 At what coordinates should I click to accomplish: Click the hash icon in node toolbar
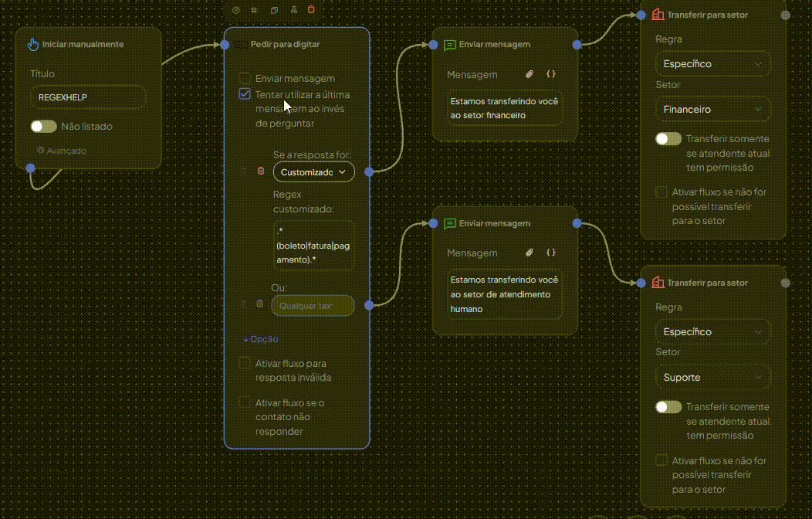(x=255, y=10)
